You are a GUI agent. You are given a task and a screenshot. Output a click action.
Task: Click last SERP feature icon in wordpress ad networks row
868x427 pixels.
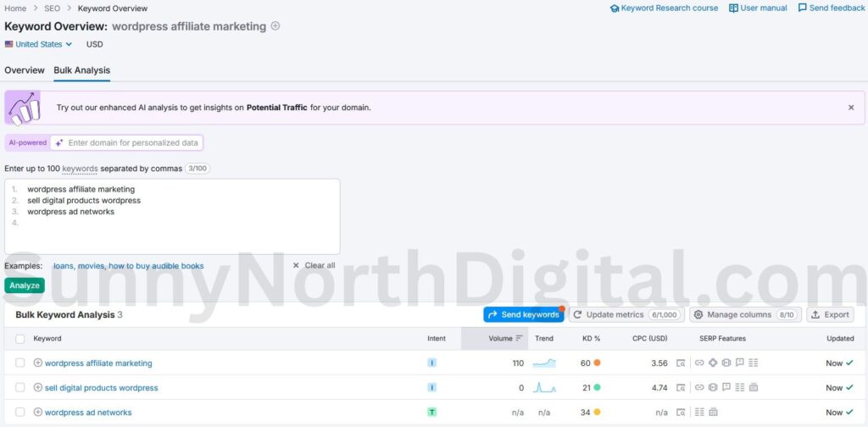click(713, 412)
